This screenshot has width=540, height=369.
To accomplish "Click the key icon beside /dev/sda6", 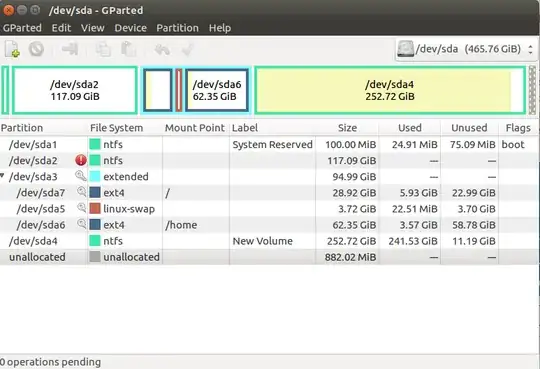I will (x=82, y=224).
